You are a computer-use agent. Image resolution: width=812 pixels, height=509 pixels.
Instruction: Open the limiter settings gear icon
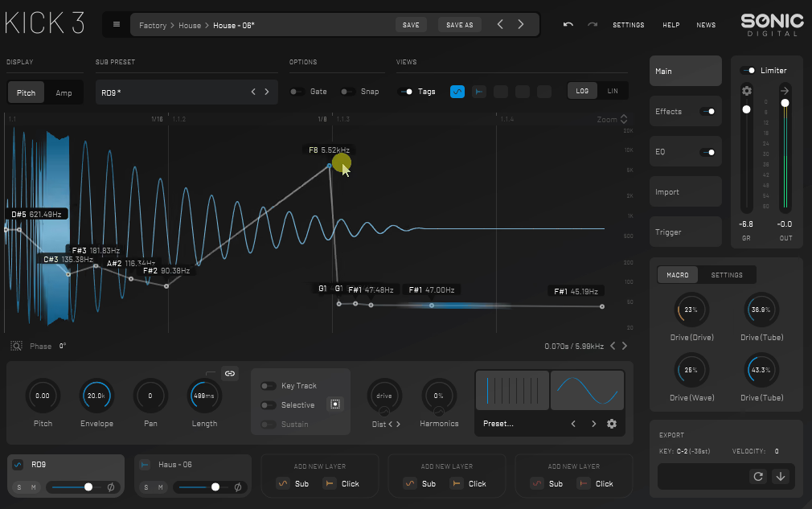tap(746, 91)
